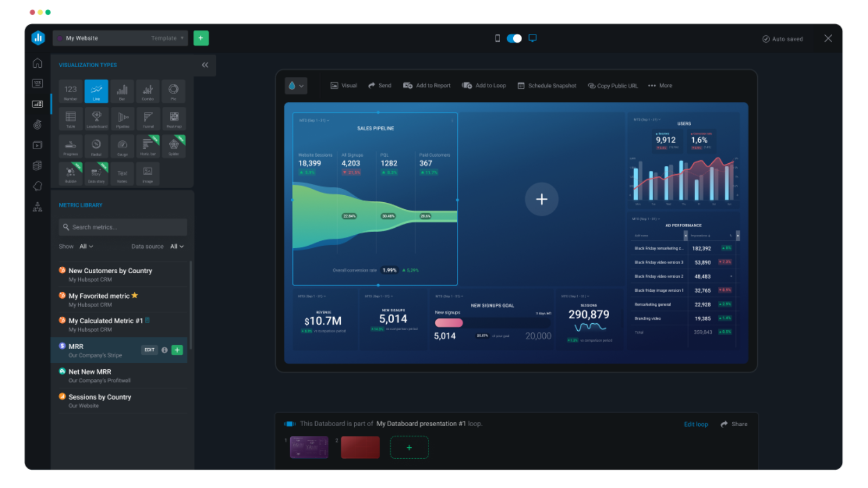Screen dimensions: 868x488
Task: Click the Search metrics field
Action: (123, 227)
